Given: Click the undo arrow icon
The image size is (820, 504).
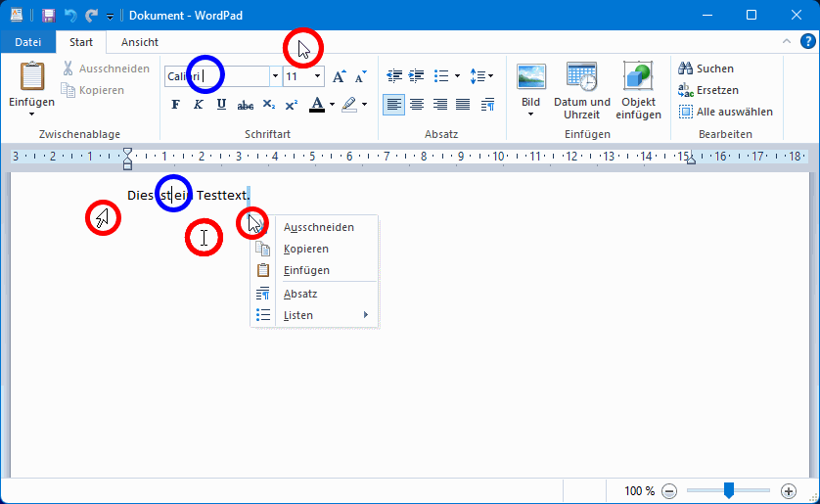Looking at the screenshot, I should (x=70, y=16).
